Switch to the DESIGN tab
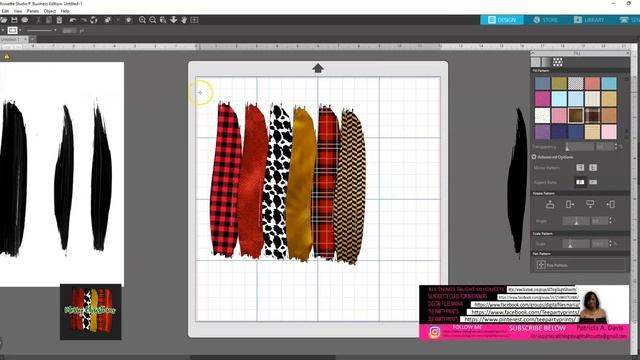 pyautogui.click(x=502, y=20)
